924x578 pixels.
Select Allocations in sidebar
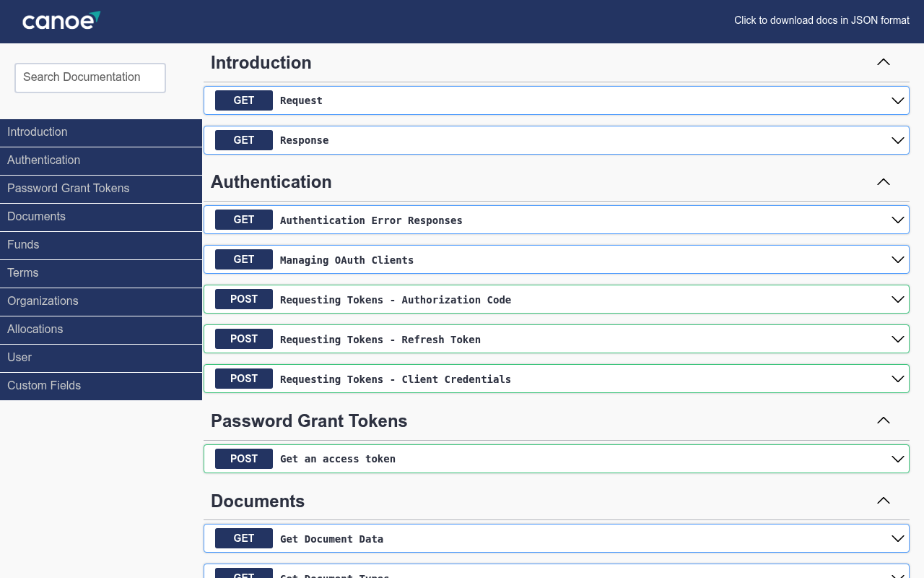(101, 329)
